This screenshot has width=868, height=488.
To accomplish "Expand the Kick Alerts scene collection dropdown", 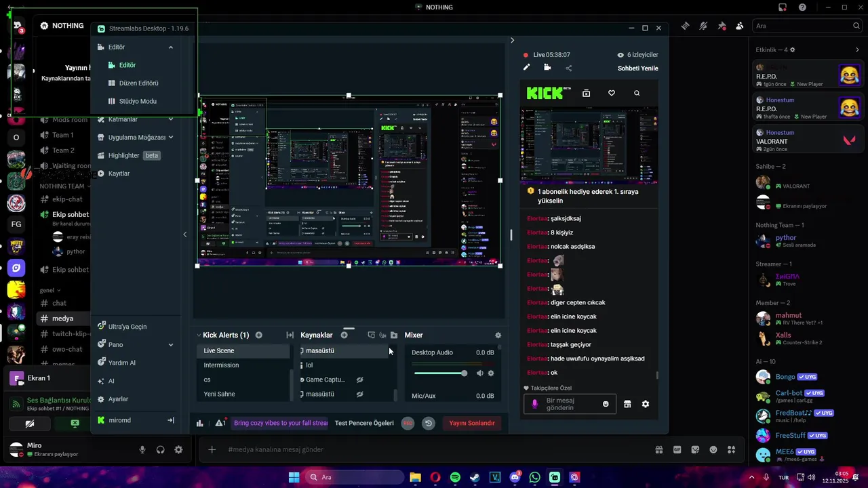I will [199, 335].
